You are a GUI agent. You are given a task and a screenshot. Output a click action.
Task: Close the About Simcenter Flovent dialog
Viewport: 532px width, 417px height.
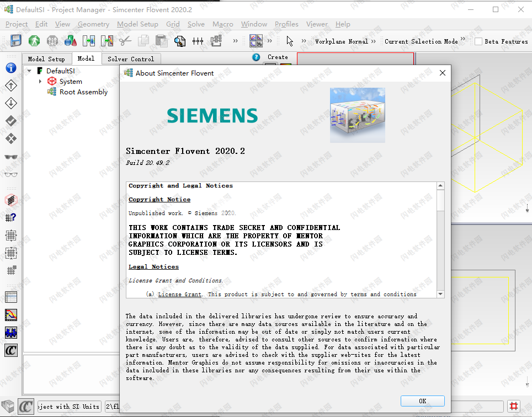(x=443, y=73)
